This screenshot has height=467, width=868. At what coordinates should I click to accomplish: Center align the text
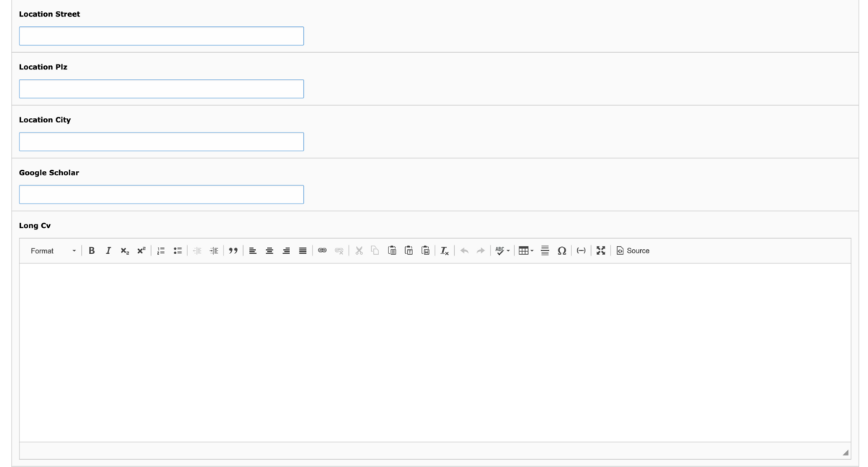pos(270,251)
